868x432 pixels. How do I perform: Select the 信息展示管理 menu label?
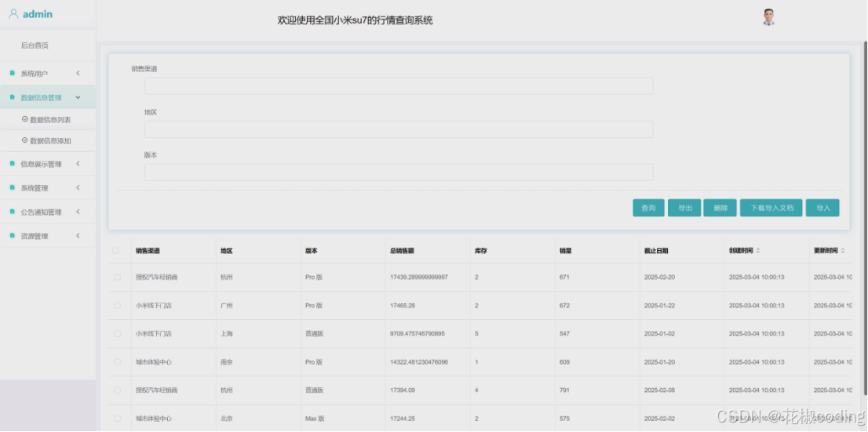click(x=41, y=164)
